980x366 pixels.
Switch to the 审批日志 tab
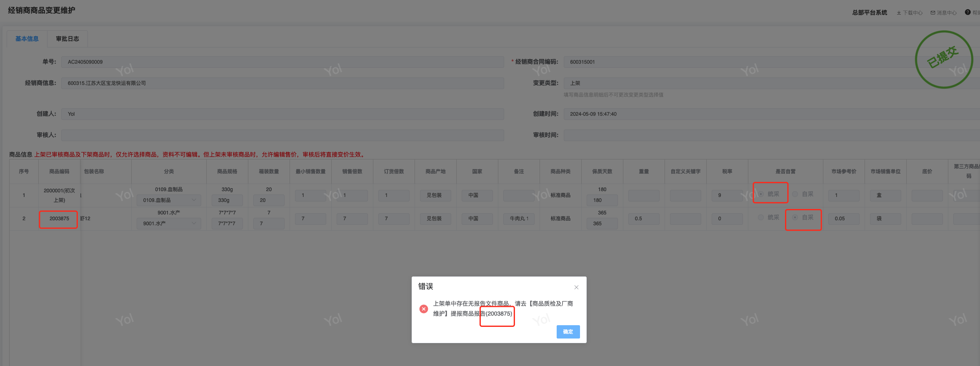tap(67, 39)
